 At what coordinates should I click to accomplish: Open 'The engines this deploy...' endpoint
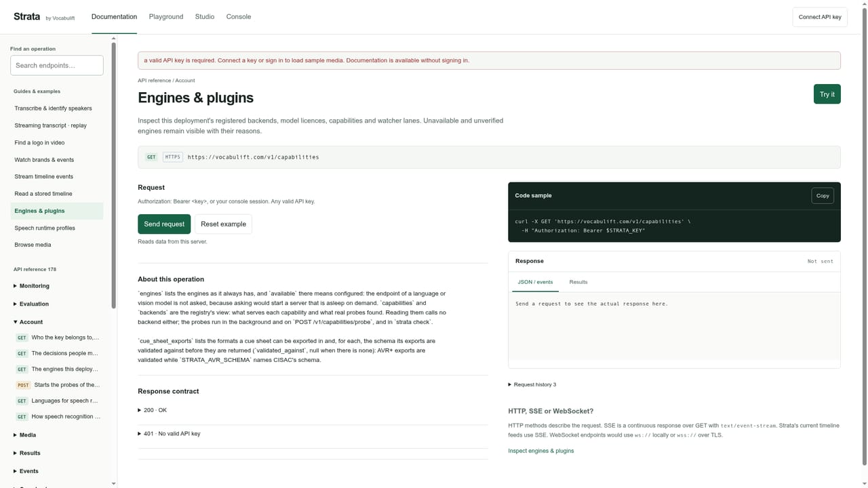click(58, 369)
